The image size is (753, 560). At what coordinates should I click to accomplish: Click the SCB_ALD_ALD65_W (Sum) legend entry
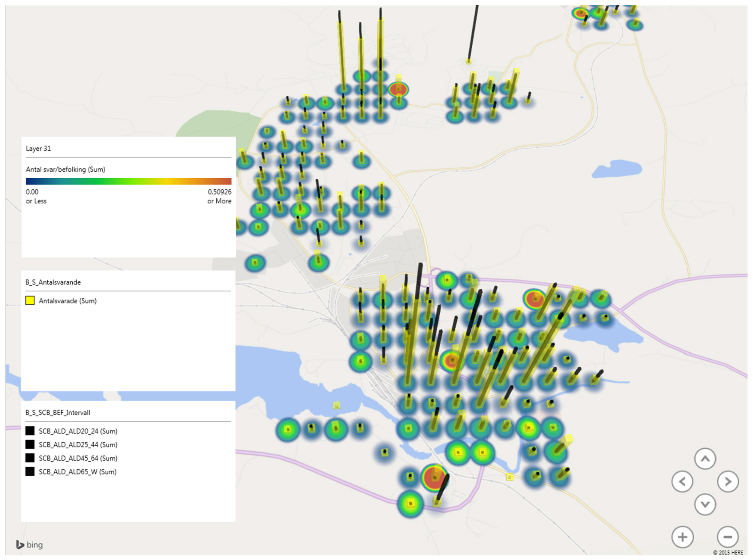point(77,471)
